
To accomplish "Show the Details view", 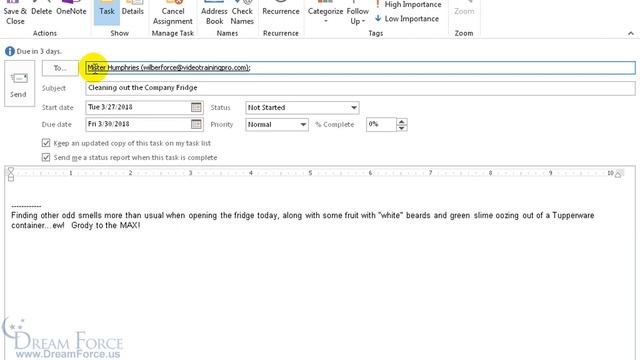I will pyautogui.click(x=133, y=9).
